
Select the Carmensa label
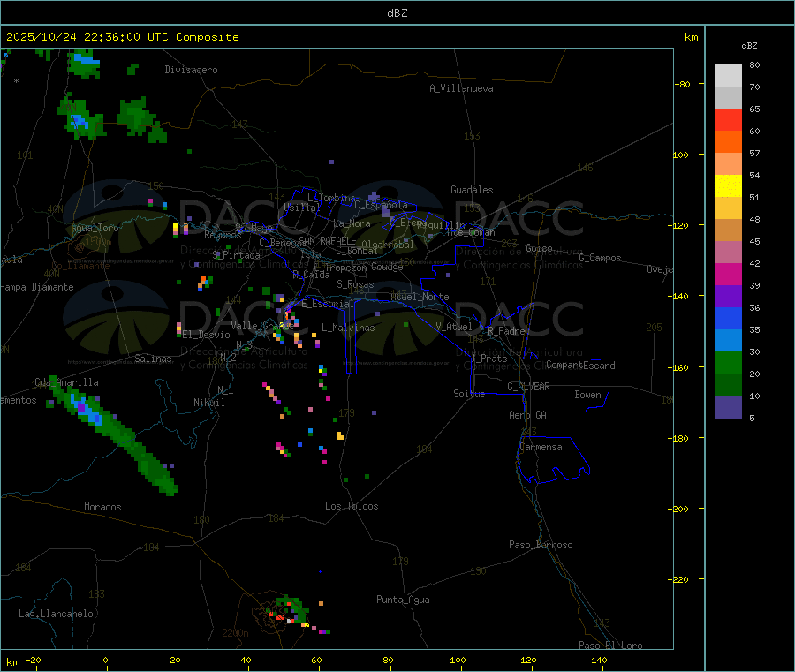tap(541, 447)
